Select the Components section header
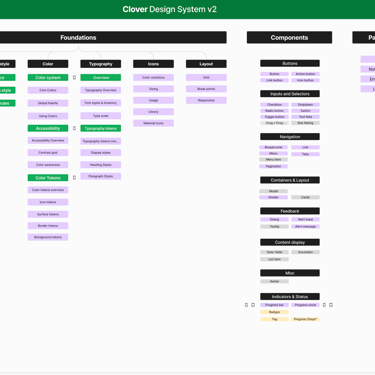Screen dimensions: 375x375 point(289,37)
